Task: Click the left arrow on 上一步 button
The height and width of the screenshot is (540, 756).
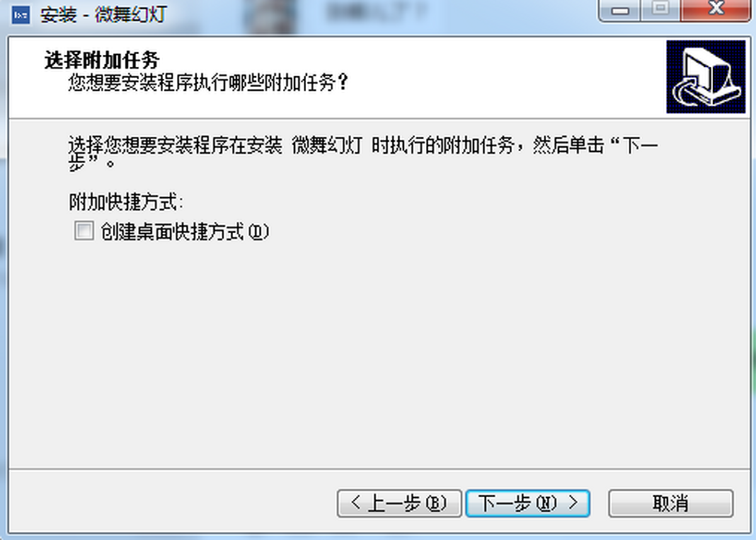Action: [356, 503]
